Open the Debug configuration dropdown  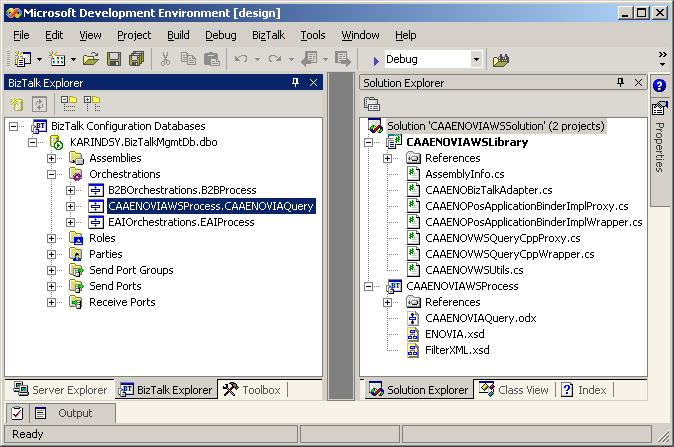(476, 59)
